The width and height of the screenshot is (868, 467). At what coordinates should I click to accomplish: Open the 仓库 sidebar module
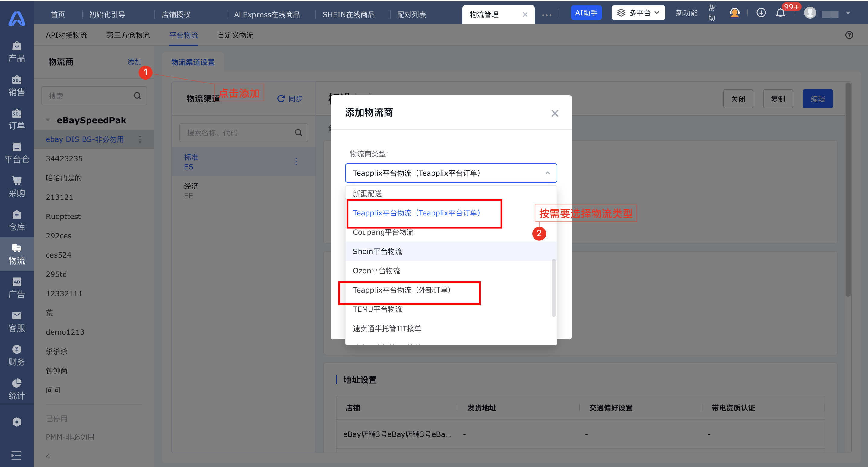17,220
